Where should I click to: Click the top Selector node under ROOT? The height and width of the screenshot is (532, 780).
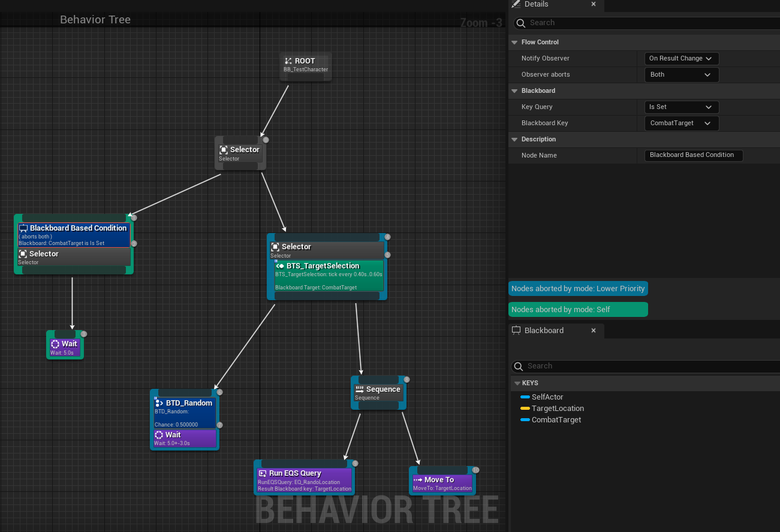239,153
